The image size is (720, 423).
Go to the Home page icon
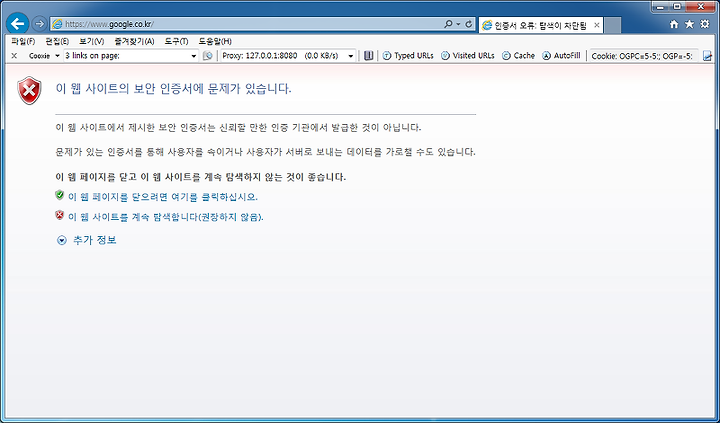point(674,24)
